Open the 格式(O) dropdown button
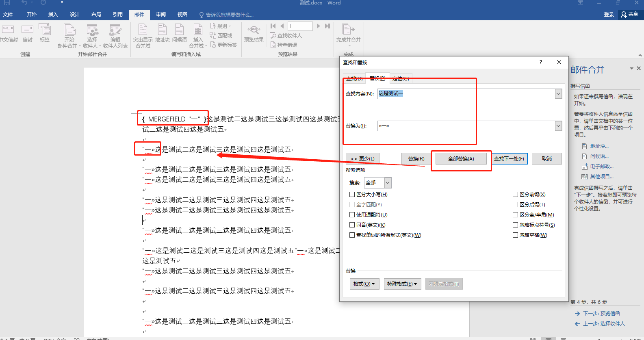 coord(364,284)
